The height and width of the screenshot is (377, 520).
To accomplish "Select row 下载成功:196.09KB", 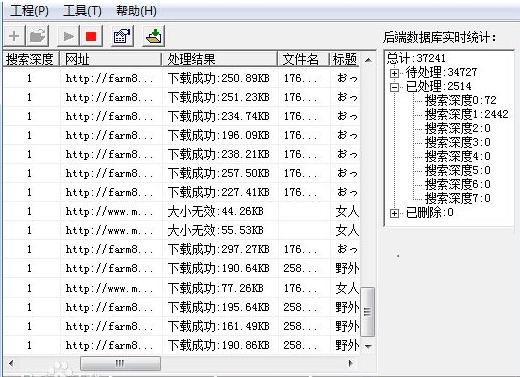I will click(182, 135).
